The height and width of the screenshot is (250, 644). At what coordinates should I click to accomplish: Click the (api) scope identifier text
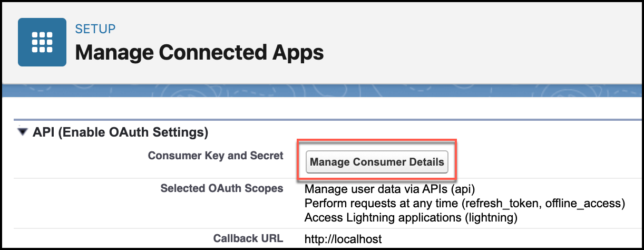coord(469,189)
